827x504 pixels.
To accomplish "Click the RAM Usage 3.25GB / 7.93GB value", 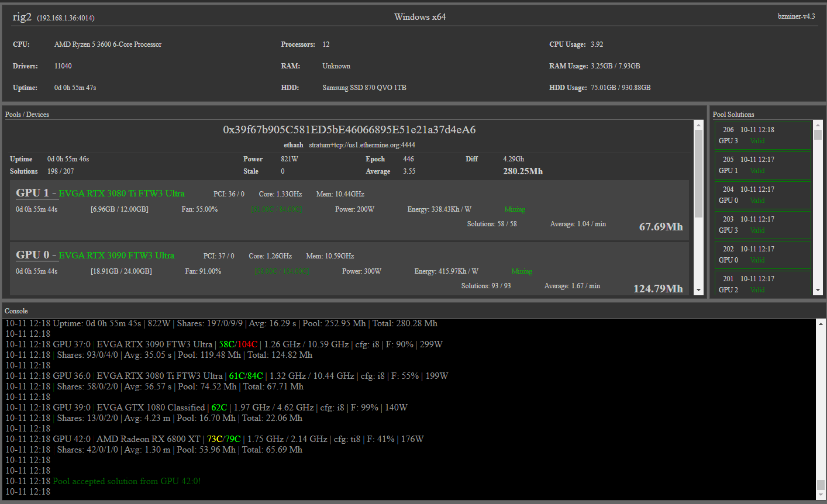I will [x=615, y=66].
